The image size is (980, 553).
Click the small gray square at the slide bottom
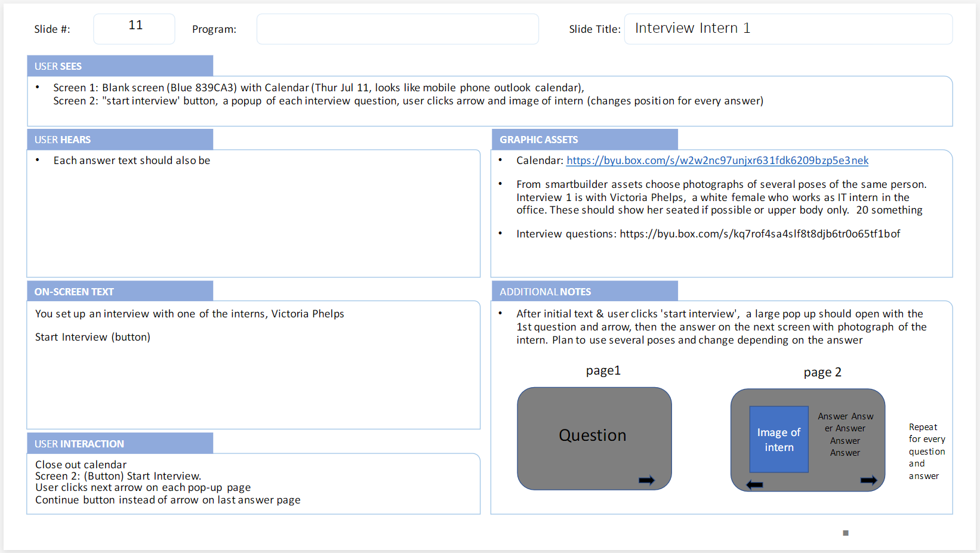coord(845,533)
